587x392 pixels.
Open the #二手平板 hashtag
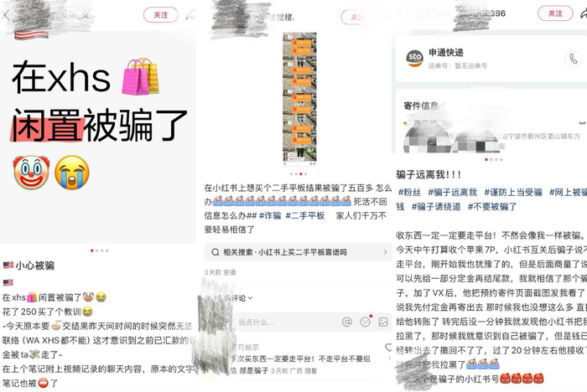[305, 216]
